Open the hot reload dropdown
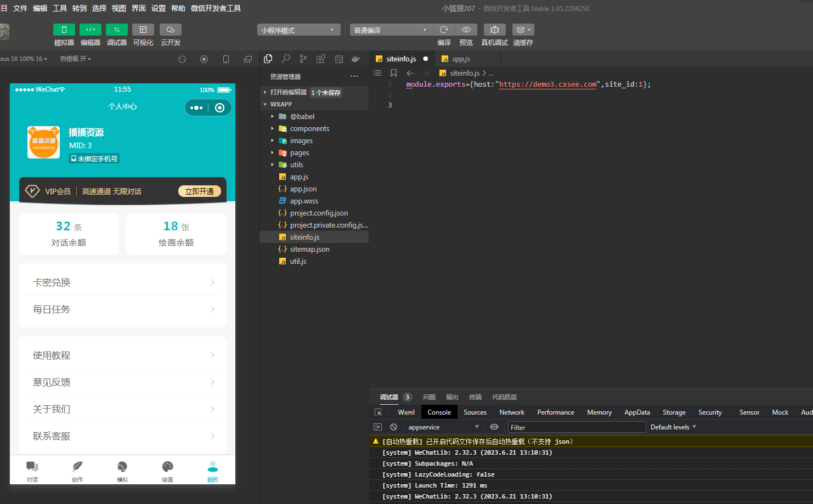The height and width of the screenshot is (504, 813). pos(76,59)
